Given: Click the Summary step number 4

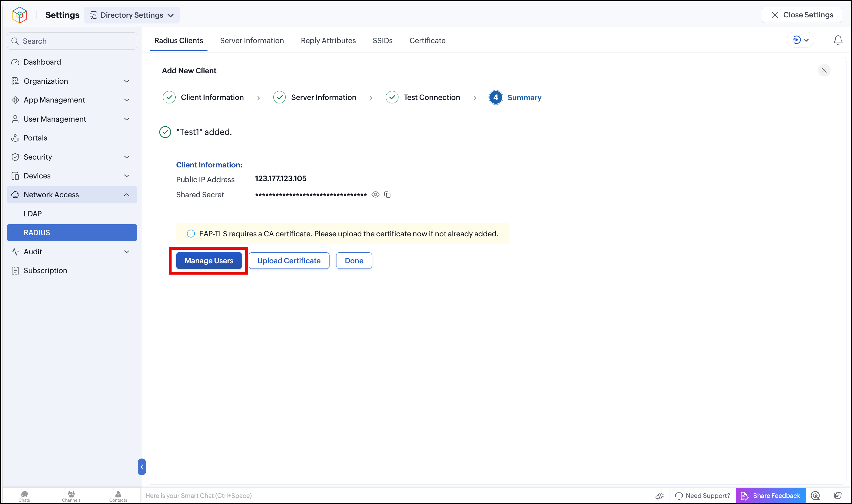Looking at the screenshot, I should [x=496, y=98].
